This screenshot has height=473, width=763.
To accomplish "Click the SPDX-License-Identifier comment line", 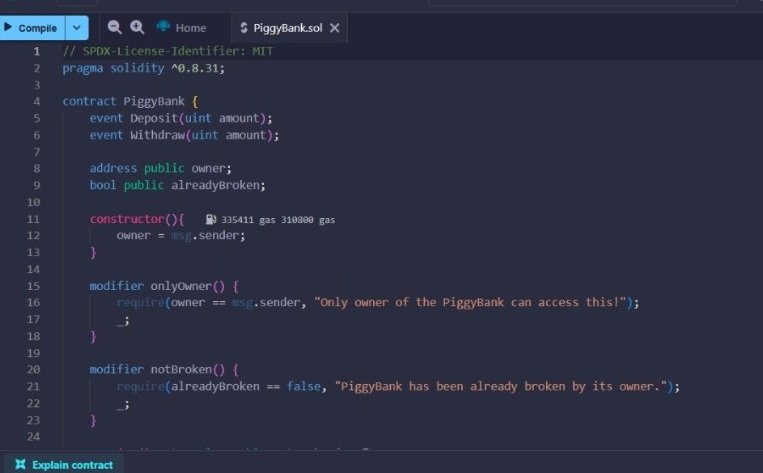I will click(x=168, y=51).
